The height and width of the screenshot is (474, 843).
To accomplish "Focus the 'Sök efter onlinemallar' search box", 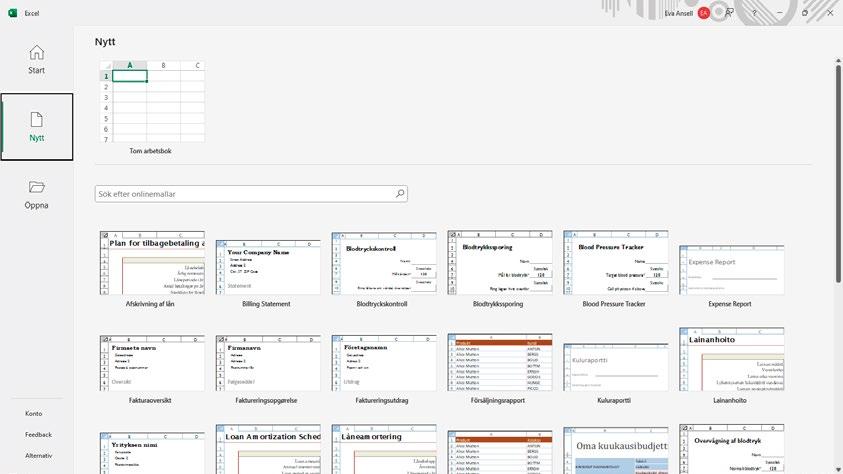I will 251,194.
